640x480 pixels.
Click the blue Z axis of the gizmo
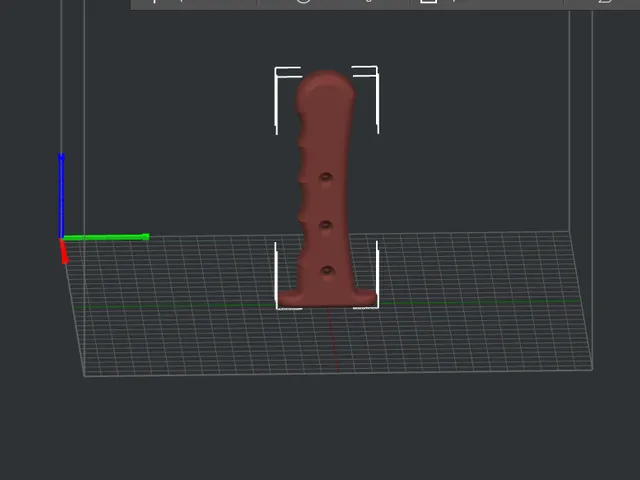tap(61, 195)
